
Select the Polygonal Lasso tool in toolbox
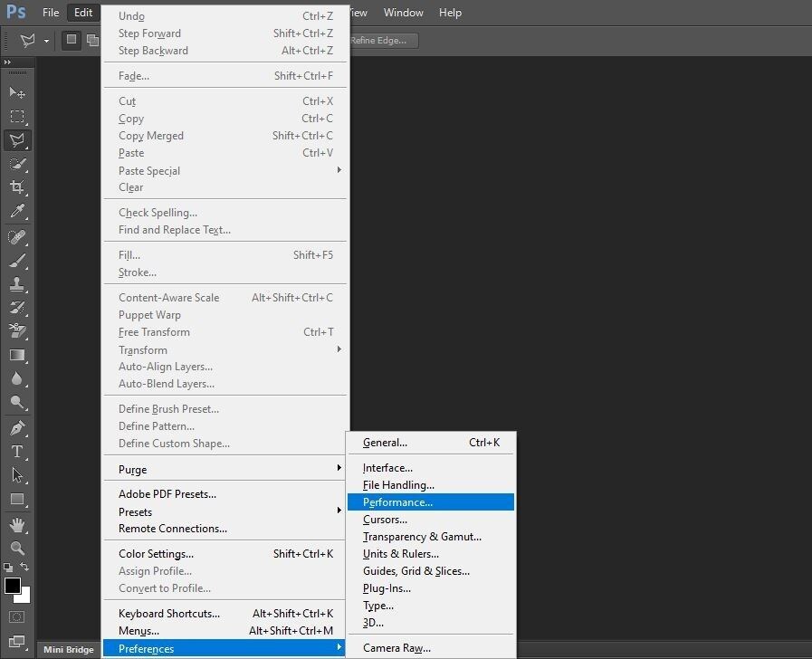pyautogui.click(x=17, y=140)
